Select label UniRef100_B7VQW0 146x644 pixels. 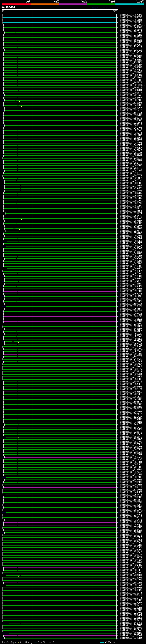[x=131, y=58]
